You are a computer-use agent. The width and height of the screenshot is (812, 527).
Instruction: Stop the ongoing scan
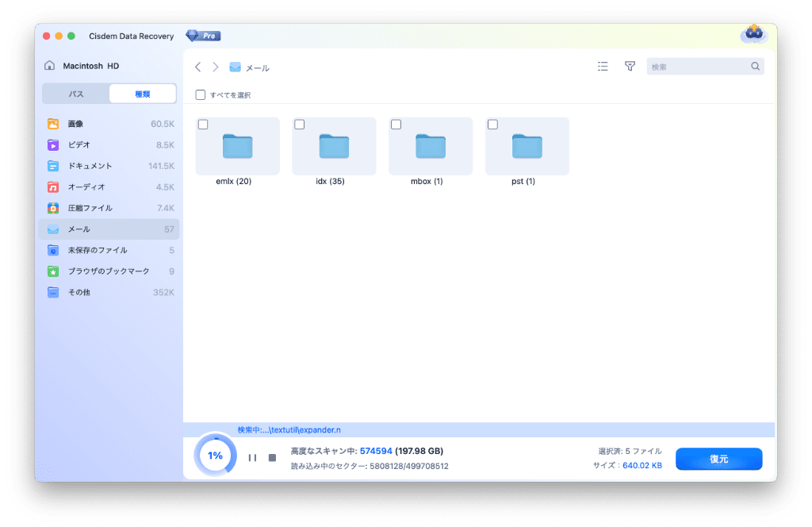[x=272, y=458]
